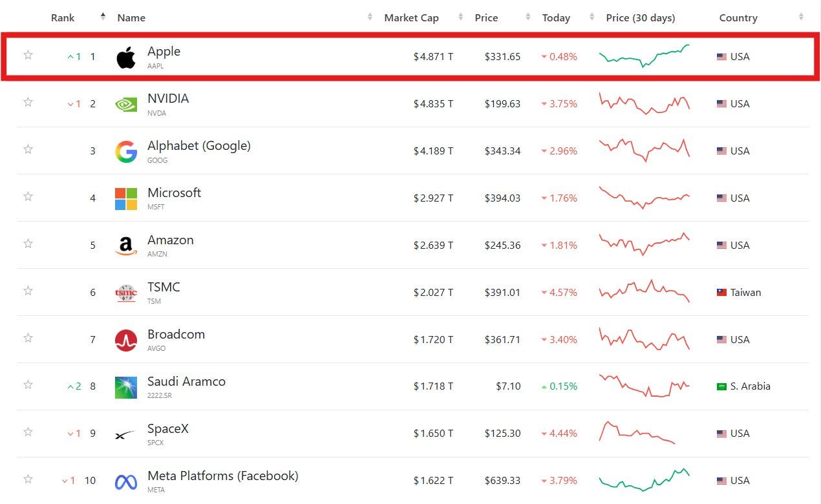This screenshot has width=821, height=504.
Task: Click the Saudi Aramco logo icon
Action: [126, 388]
